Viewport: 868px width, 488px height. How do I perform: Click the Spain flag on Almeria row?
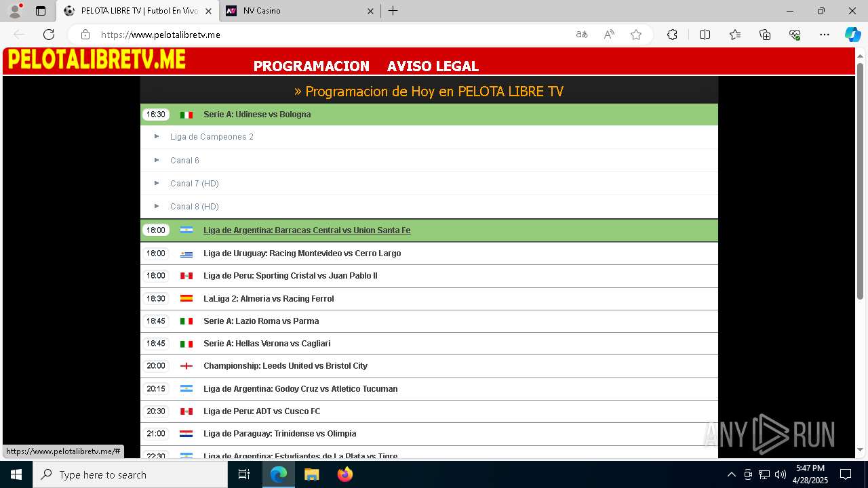pos(186,298)
